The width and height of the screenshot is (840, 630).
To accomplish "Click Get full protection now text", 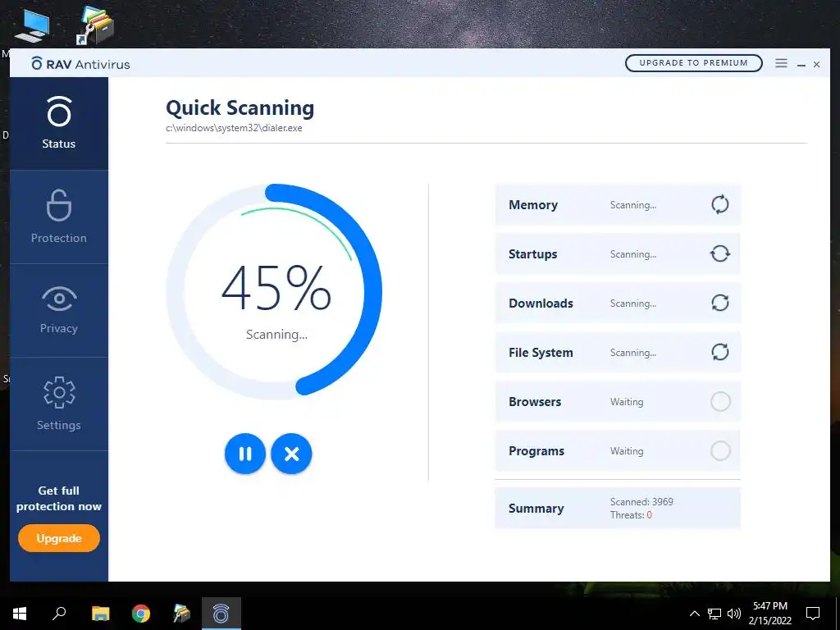I will [x=59, y=498].
